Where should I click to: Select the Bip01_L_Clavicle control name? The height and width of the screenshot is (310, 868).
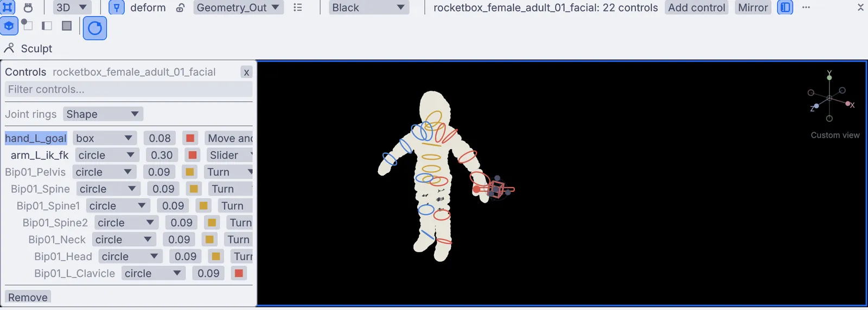pos(74,273)
